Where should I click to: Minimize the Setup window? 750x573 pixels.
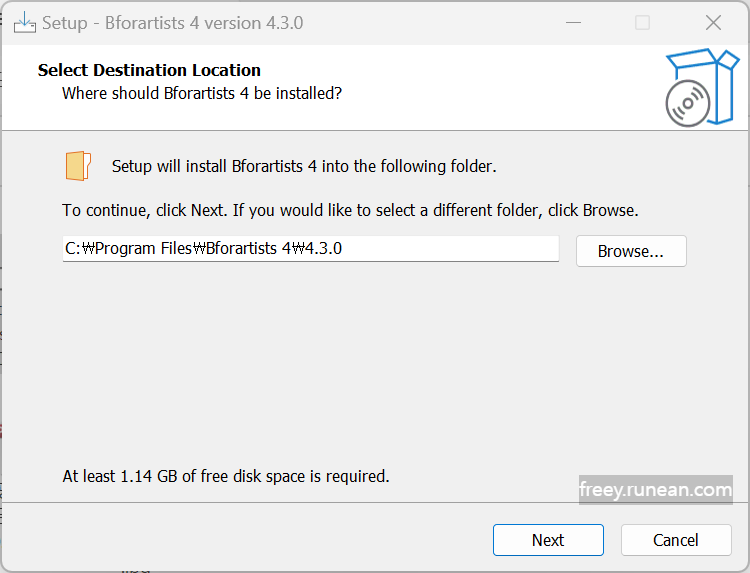click(573, 22)
